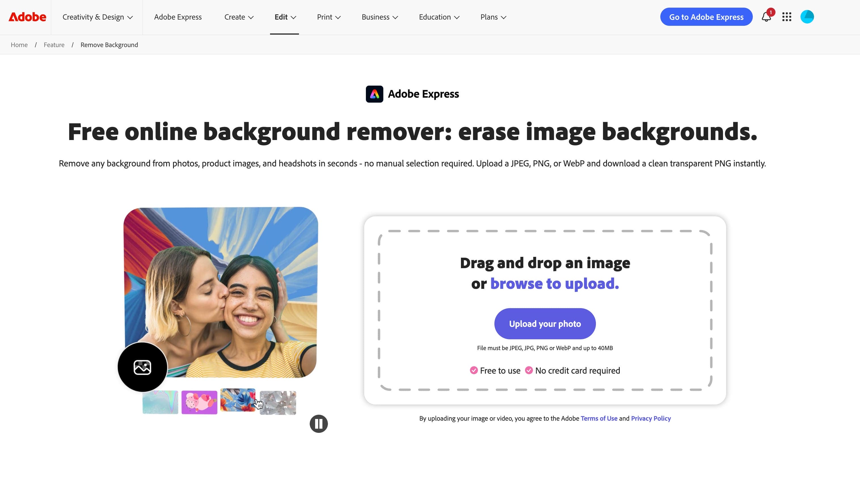The image size is (860, 504).
Task: Open the profile avatar menu
Action: coord(807,17)
